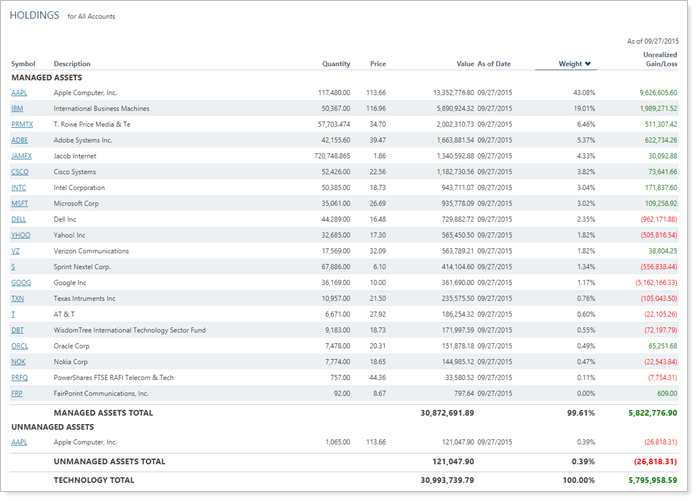Select the JAMFX symbol link
The width and height of the screenshot is (697, 501).
point(21,156)
